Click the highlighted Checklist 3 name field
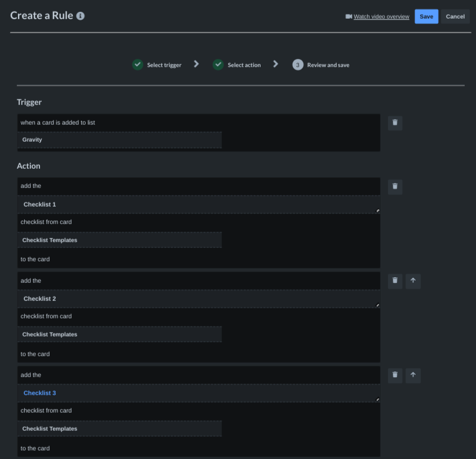 (x=199, y=393)
